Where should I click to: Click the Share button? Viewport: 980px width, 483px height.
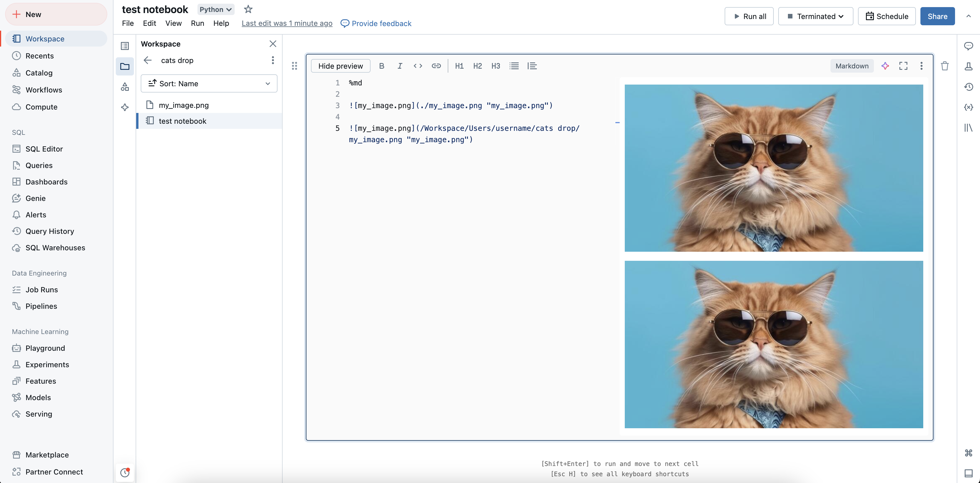tap(937, 16)
